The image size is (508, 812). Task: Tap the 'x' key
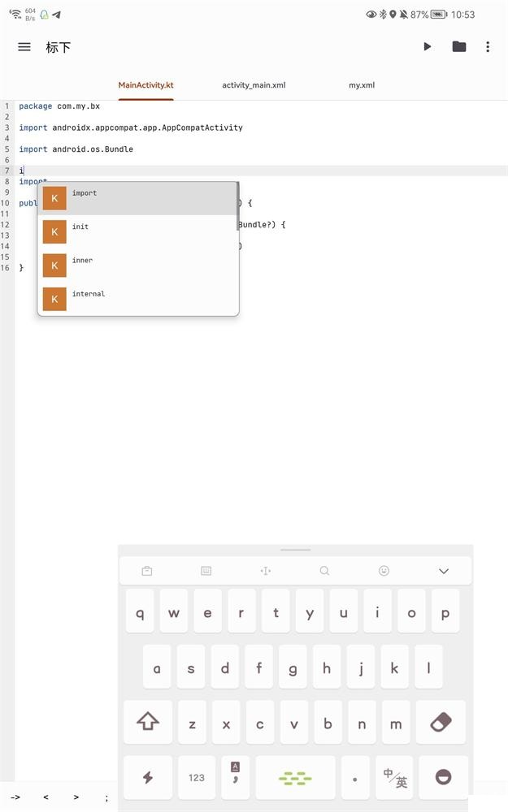(226, 722)
